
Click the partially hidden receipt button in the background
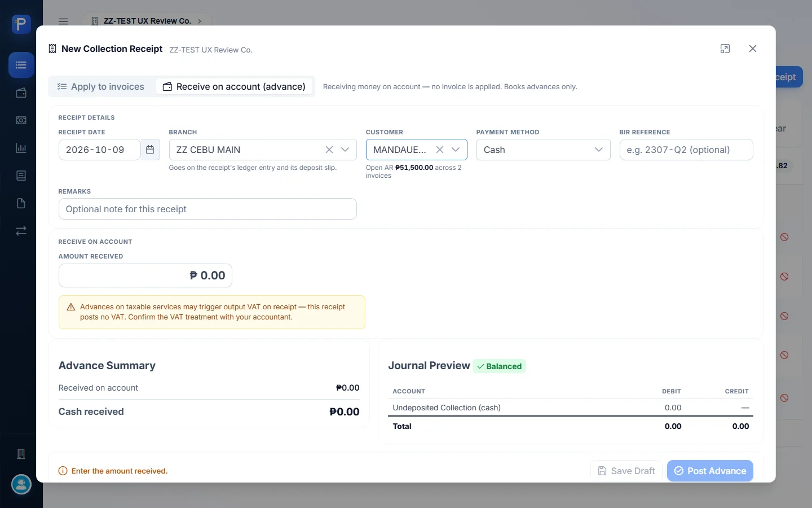(x=789, y=77)
